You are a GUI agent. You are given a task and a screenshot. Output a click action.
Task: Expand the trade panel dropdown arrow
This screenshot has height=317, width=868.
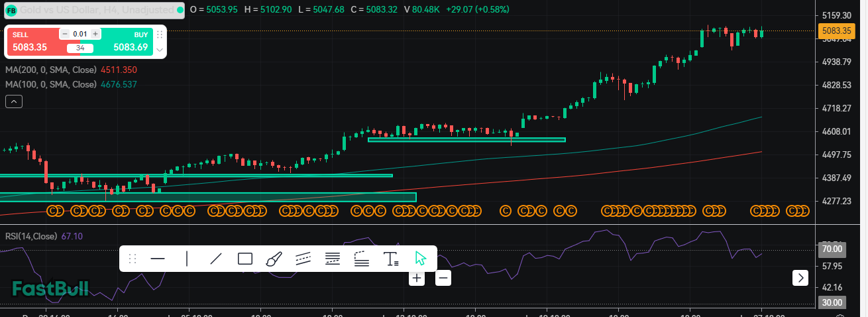tap(159, 50)
